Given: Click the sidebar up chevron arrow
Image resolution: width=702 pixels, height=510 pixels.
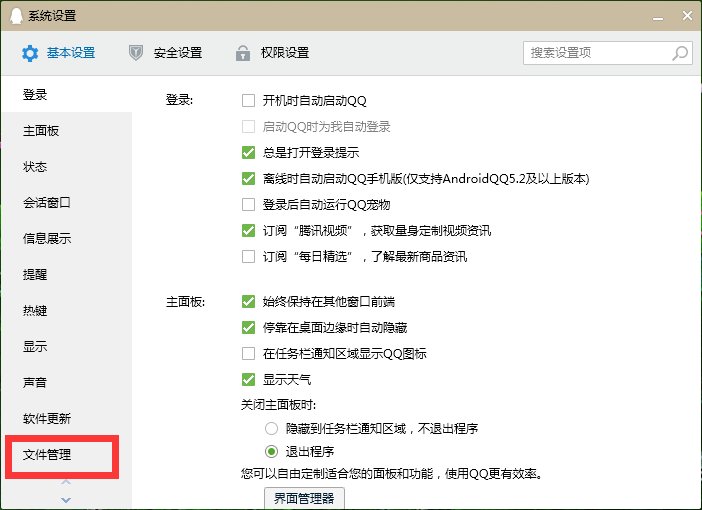Looking at the screenshot, I should click(x=66, y=482).
